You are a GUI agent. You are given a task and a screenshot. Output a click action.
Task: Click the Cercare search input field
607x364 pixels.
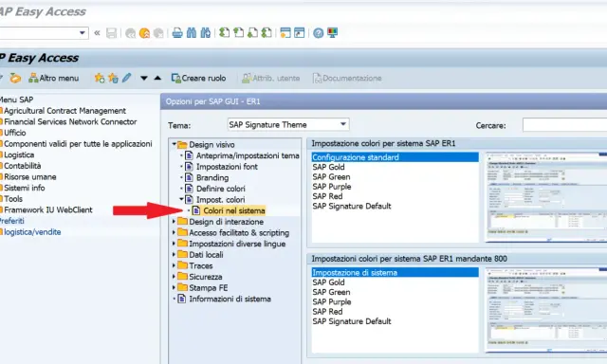click(x=564, y=125)
